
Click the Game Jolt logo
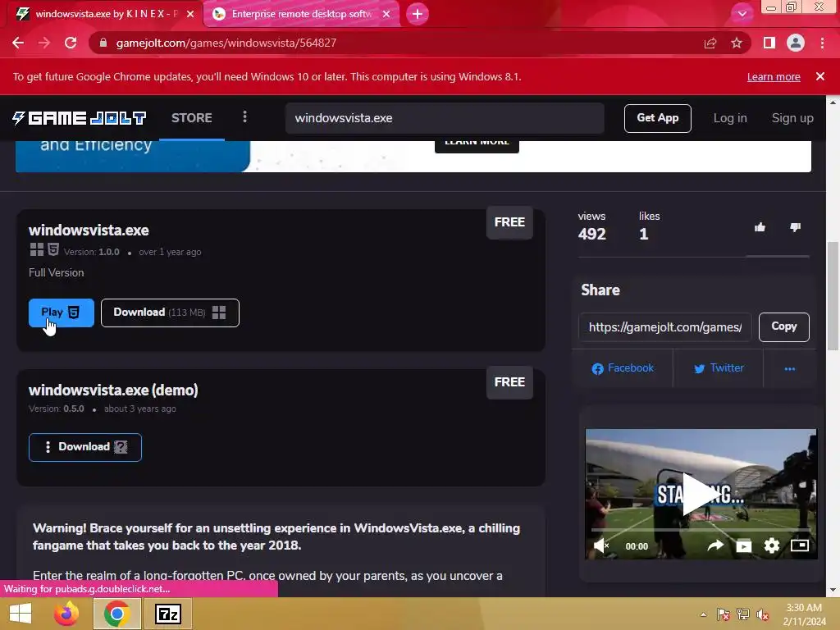[x=80, y=118]
